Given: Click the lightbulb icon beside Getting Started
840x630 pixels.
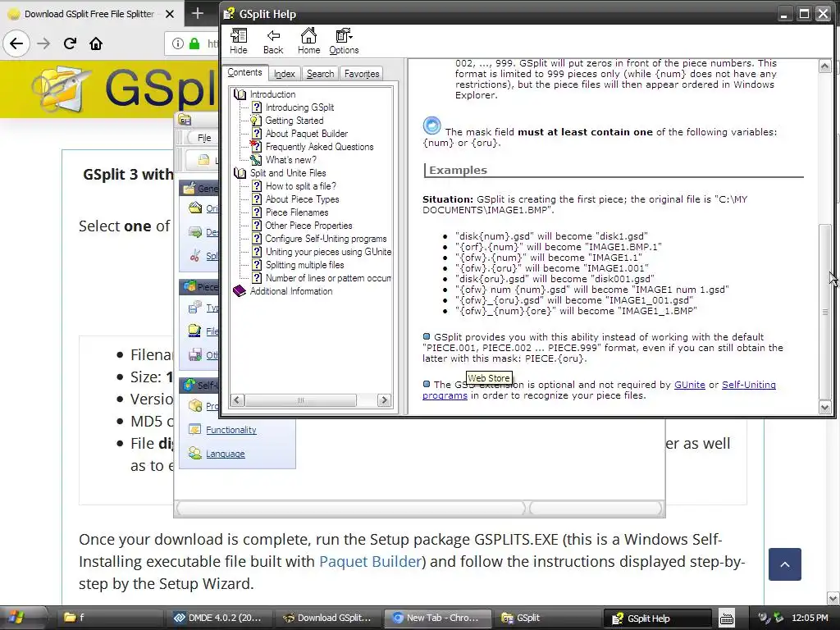Looking at the screenshot, I should (257, 121).
